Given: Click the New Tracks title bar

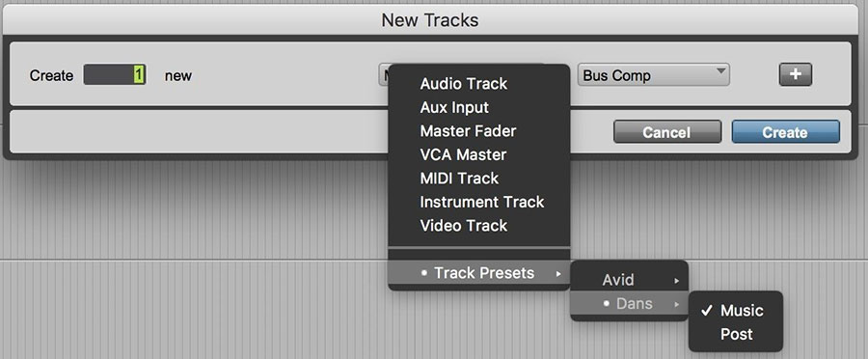Looking at the screenshot, I should tap(430, 20).
